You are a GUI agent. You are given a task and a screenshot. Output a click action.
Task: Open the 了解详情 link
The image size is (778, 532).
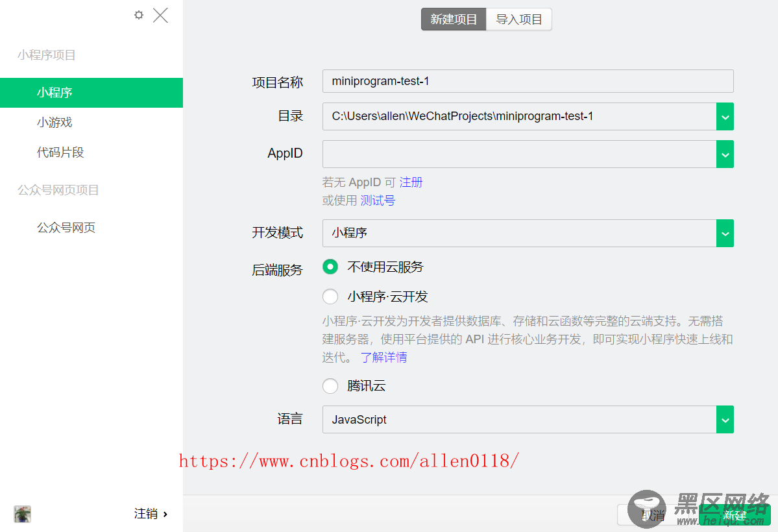click(383, 357)
